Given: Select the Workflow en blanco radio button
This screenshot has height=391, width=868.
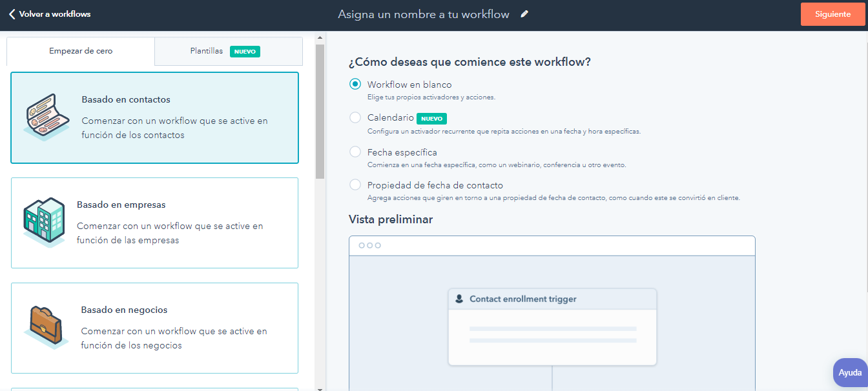Looking at the screenshot, I should click(355, 85).
